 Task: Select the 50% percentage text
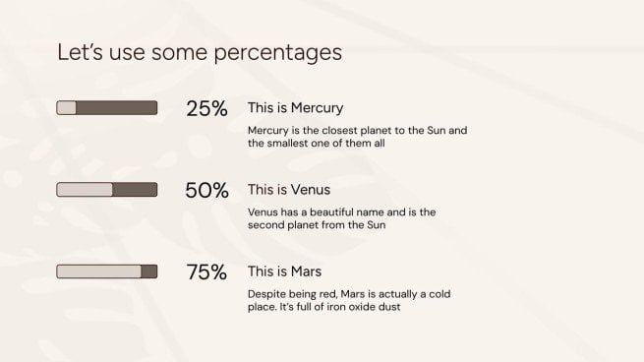click(x=206, y=190)
